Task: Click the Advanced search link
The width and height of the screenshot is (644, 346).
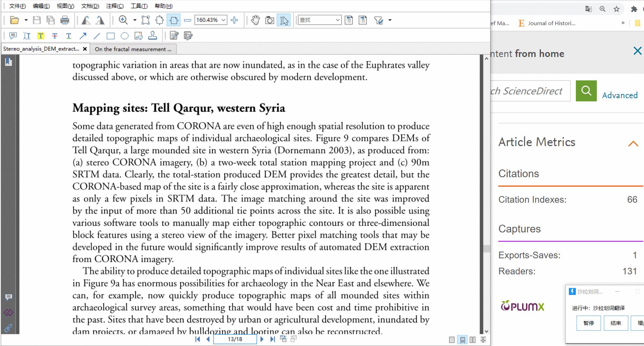Action: pyautogui.click(x=620, y=95)
